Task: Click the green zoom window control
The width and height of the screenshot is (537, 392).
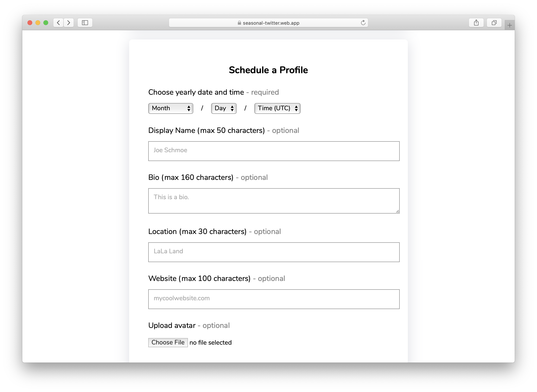Action: tap(45, 22)
